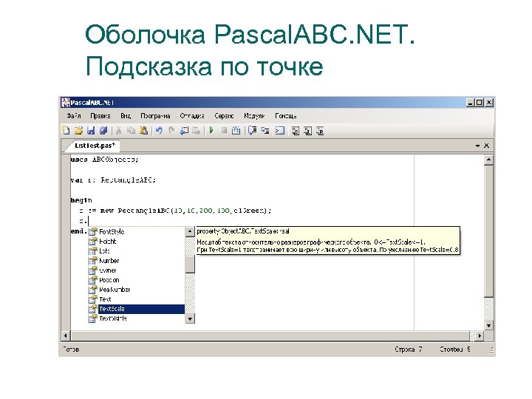Viewport: 532px width, 399px height.
Task: Click middle of three rightmost toolbar icons
Action: 307,131
